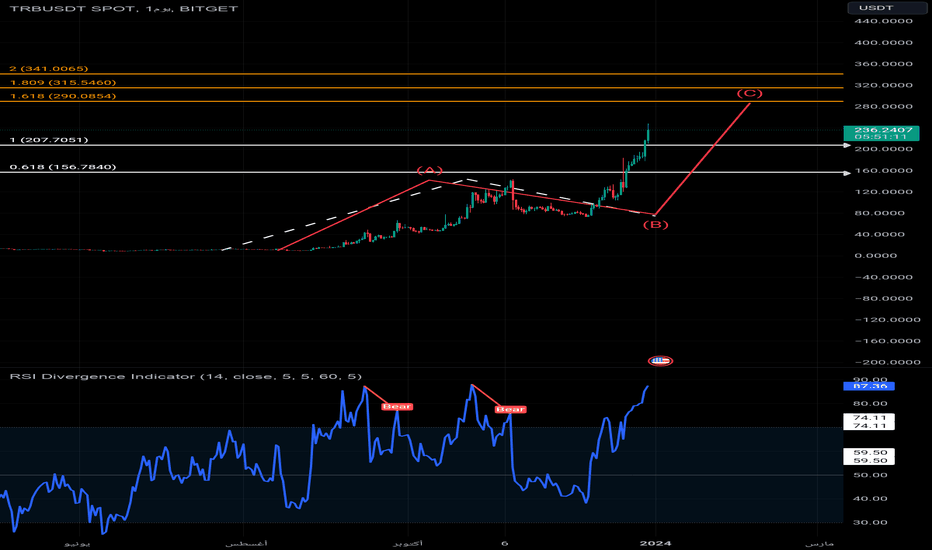Select the Fibonacci 1 (207.7051) label

[x=49, y=140]
